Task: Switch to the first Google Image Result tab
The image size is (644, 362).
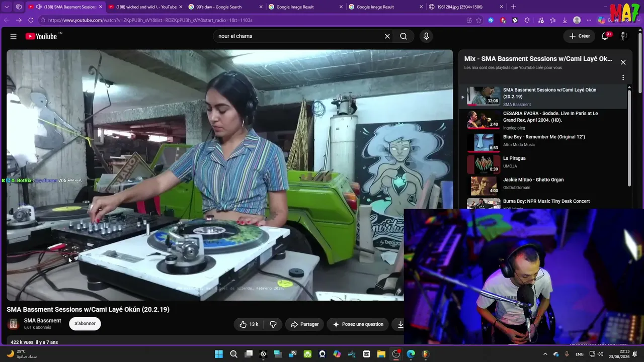Action: (305, 7)
